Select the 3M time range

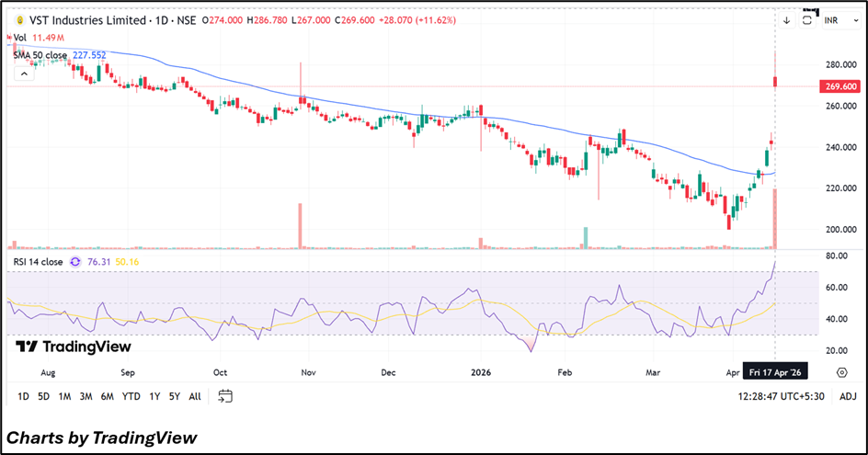86,396
